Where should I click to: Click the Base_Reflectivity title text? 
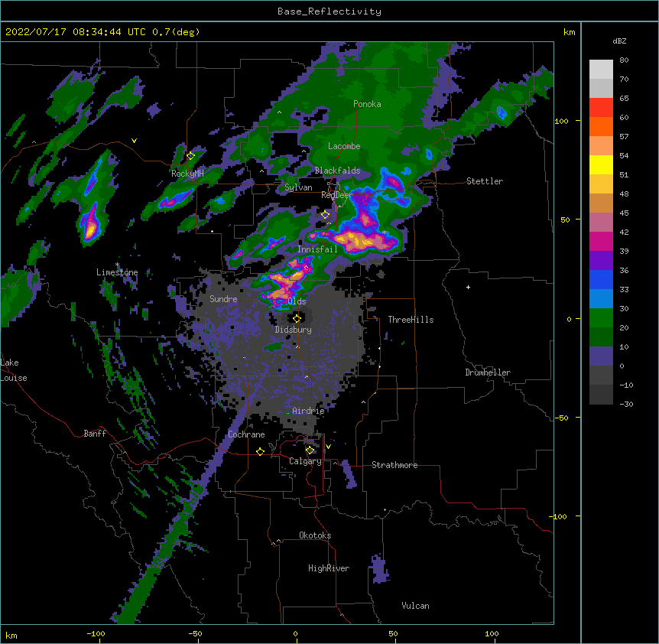tap(329, 11)
